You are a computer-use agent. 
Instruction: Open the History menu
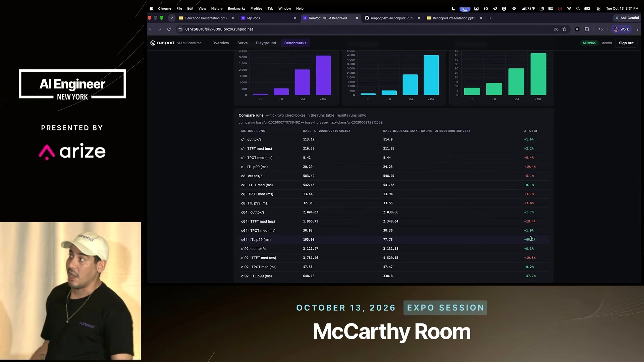217,9
